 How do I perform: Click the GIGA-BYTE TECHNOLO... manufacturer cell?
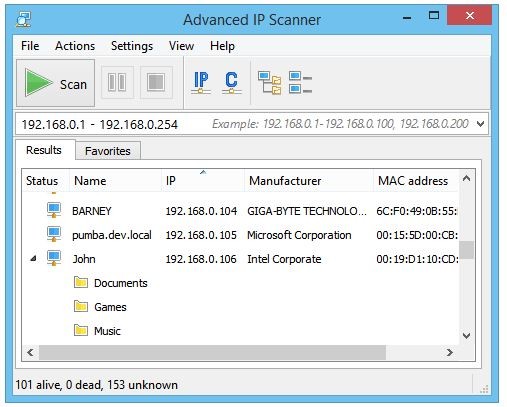[x=307, y=211]
